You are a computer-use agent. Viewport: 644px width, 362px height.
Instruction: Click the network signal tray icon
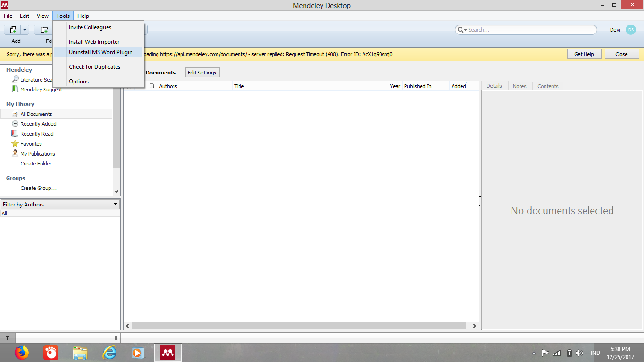(x=557, y=353)
